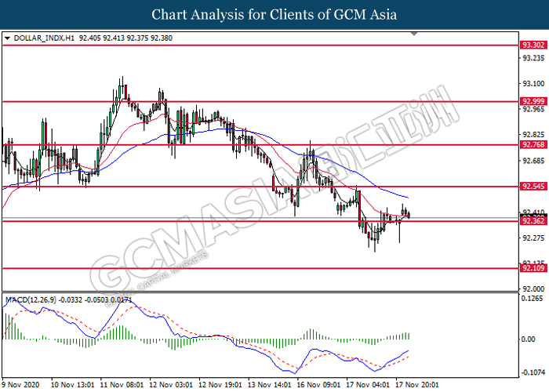The image size is (549, 392).
Task: Click the 11 Nov 08:01 time label
Action: [122, 385]
